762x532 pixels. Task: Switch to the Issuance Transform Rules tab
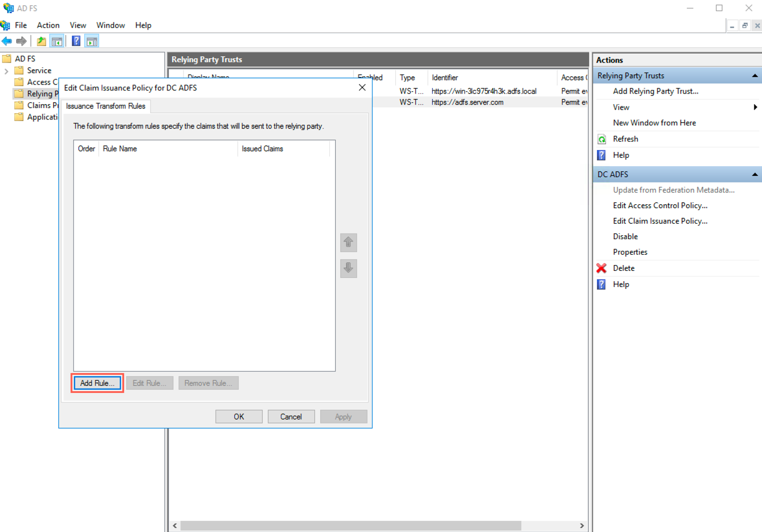[x=106, y=106]
